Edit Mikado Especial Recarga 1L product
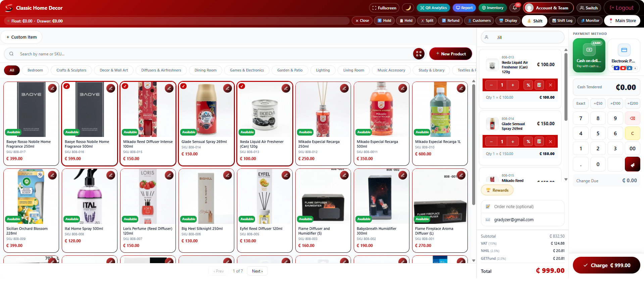This screenshot has height=295, width=644. tap(461, 88)
